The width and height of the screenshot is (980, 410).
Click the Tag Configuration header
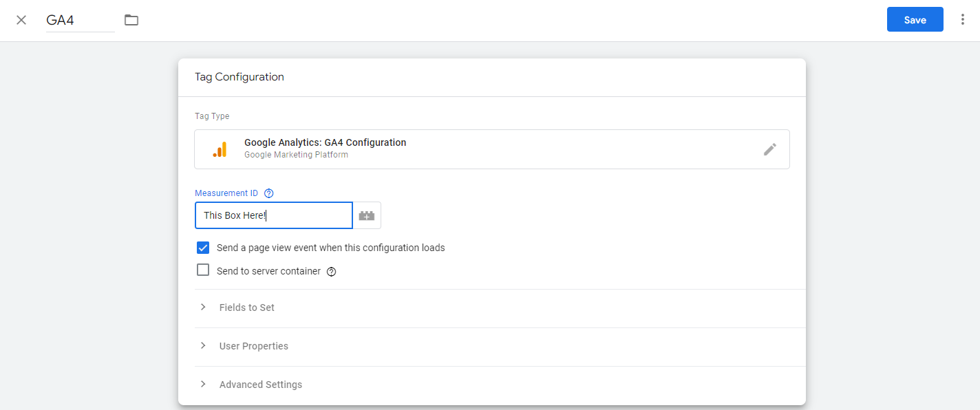[239, 77]
